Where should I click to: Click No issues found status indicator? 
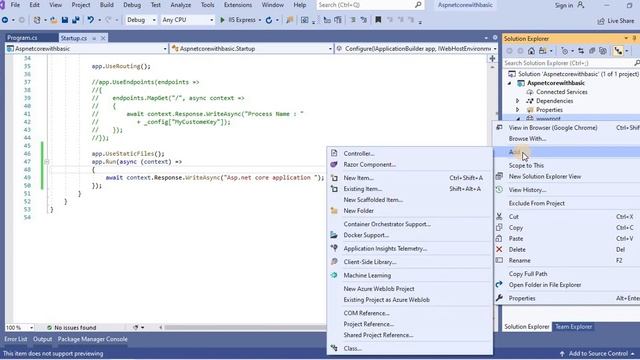[71, 327]
